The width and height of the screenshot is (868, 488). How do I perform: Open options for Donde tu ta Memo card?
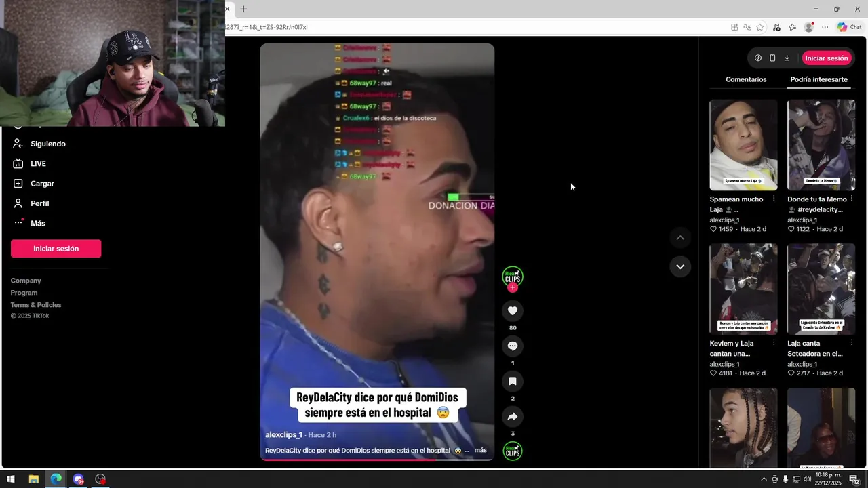[852, 199]
